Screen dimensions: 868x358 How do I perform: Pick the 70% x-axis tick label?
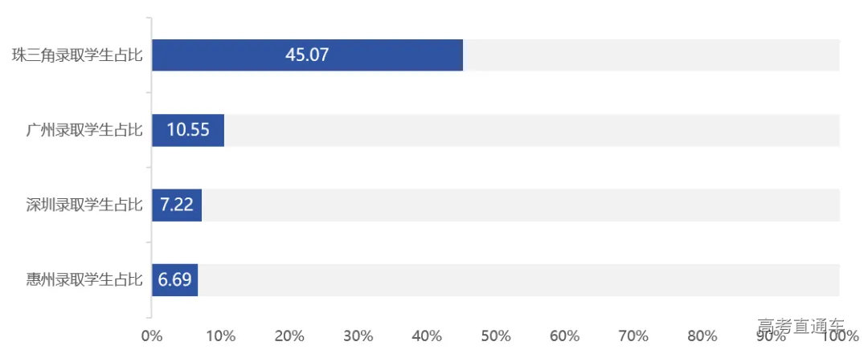[x=633, y=336]
